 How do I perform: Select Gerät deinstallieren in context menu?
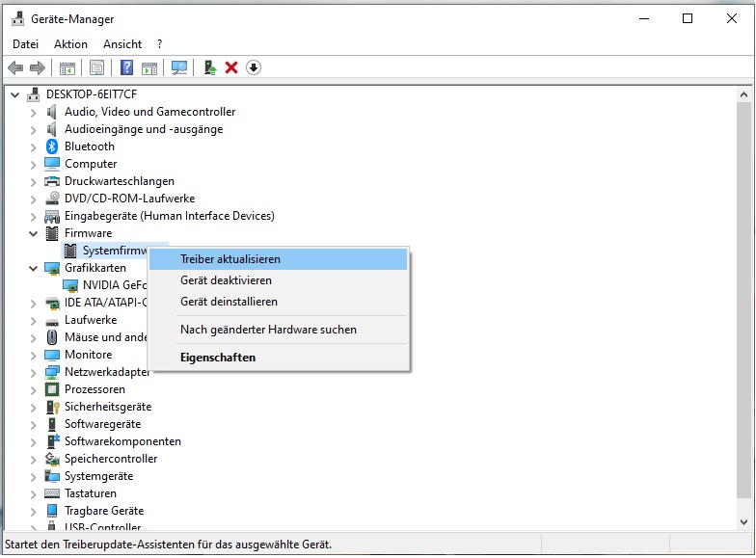click(229, 302)
